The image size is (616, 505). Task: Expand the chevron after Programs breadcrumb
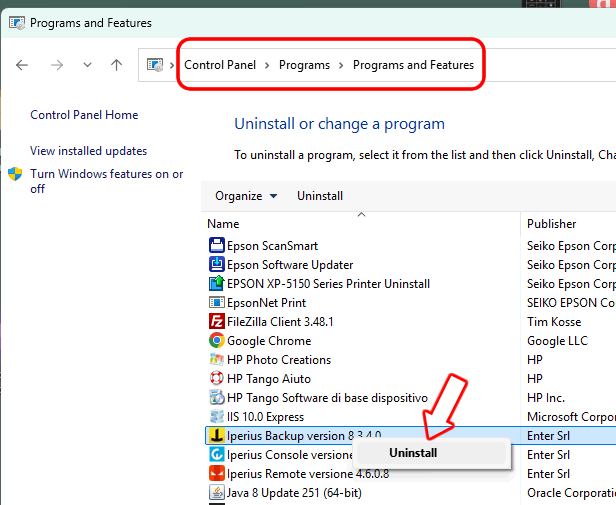(341, 65)
